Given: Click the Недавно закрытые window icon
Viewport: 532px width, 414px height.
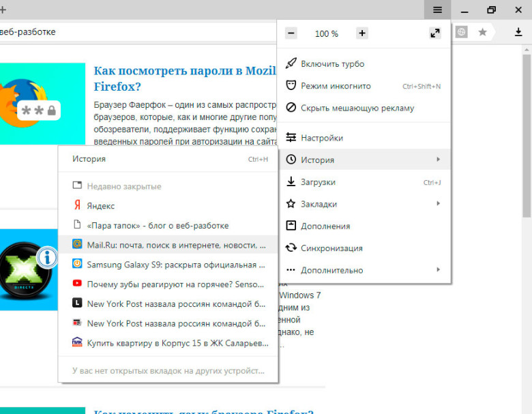Looking at the screenshot, I should [77, 186].
